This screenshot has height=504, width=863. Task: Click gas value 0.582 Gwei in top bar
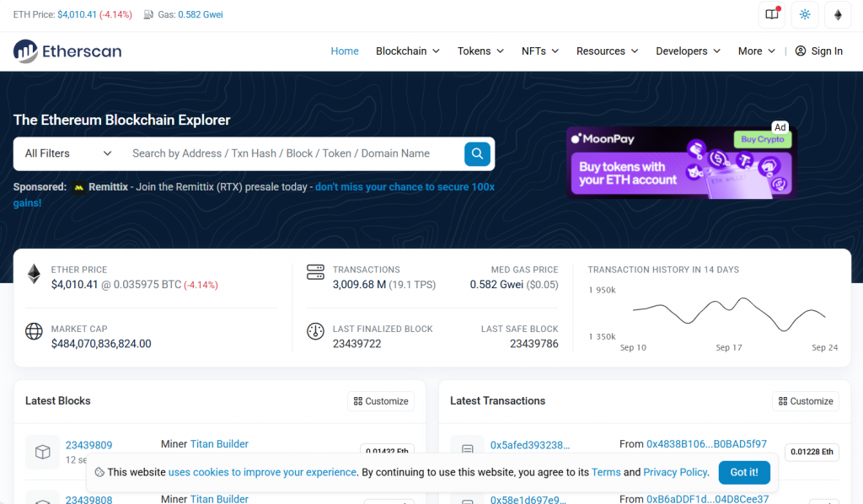tap(201, 14)
